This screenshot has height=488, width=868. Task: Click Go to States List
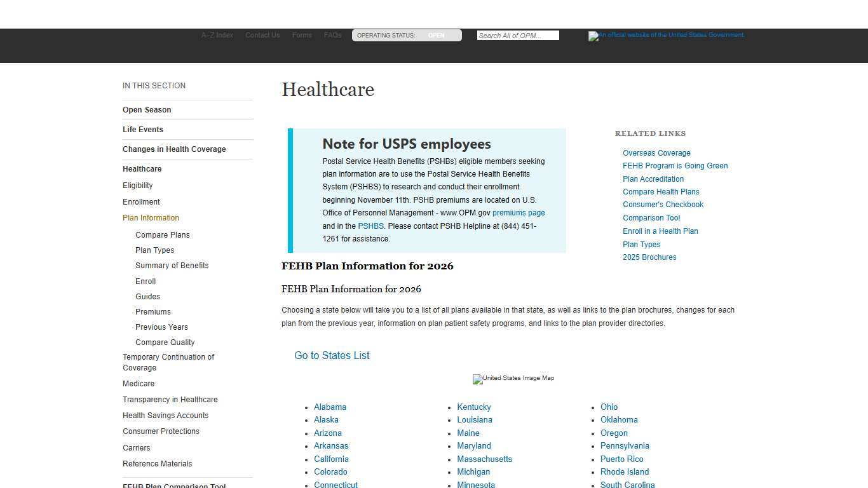pos(332,356)
